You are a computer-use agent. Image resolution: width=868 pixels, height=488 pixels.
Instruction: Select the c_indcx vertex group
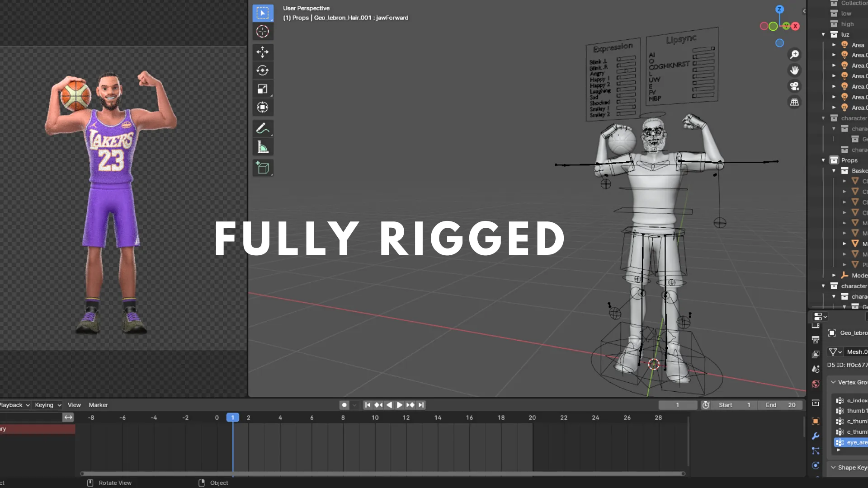[851, 401]
